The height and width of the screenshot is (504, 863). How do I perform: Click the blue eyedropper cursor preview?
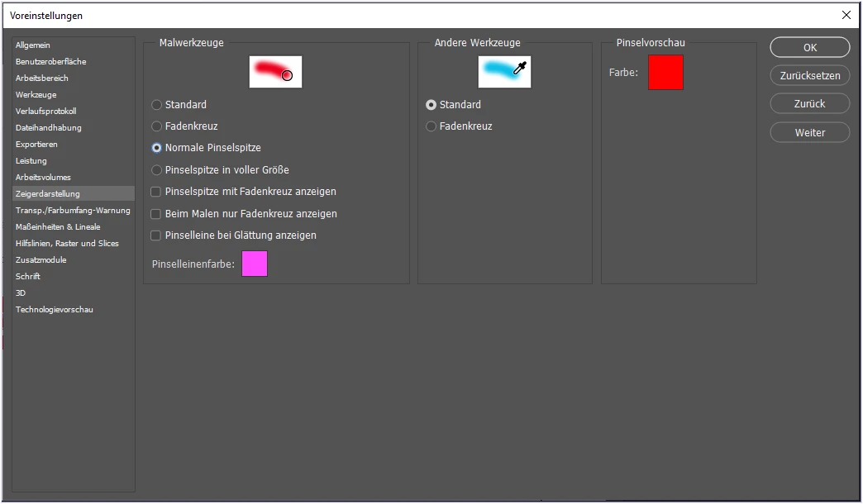505,72
